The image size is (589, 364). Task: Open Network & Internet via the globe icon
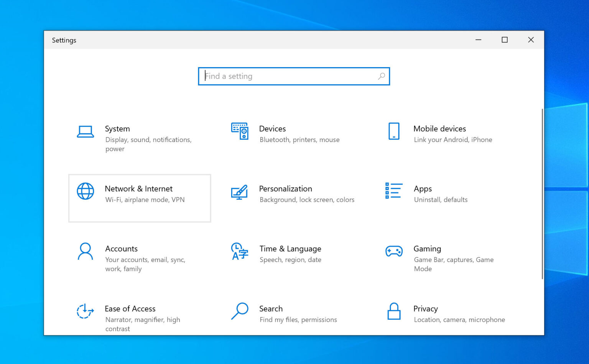click(85, 191)
